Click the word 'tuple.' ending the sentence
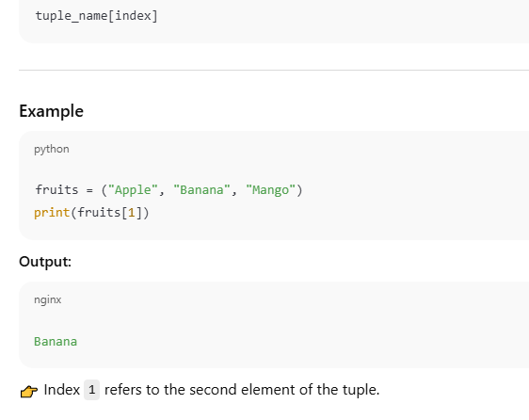The image size is (529, 420). pos(361,390)
